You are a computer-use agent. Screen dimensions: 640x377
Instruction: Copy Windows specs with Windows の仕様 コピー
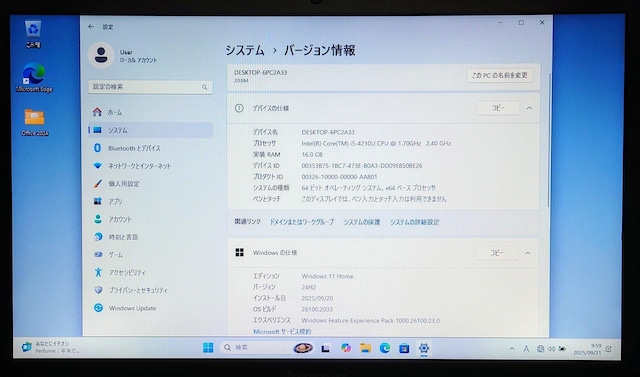coord(497,253)
